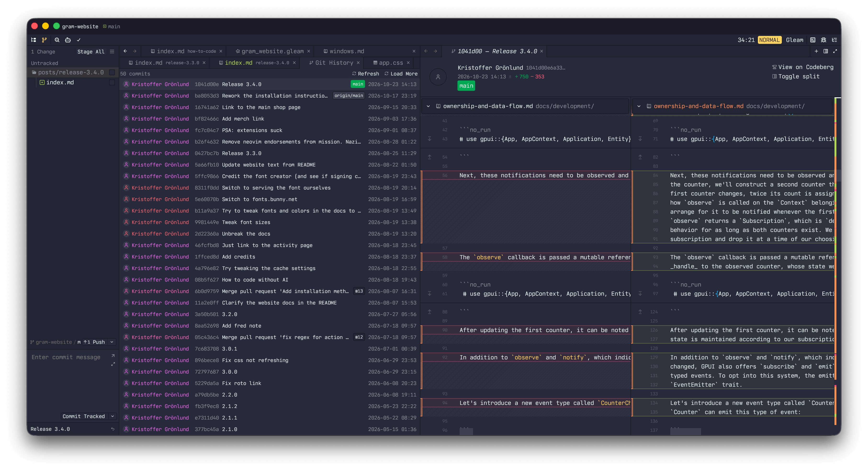This screenshot has width=868, height=471.
Task: Go forward in the right commit pane
Action: point(435,51)
